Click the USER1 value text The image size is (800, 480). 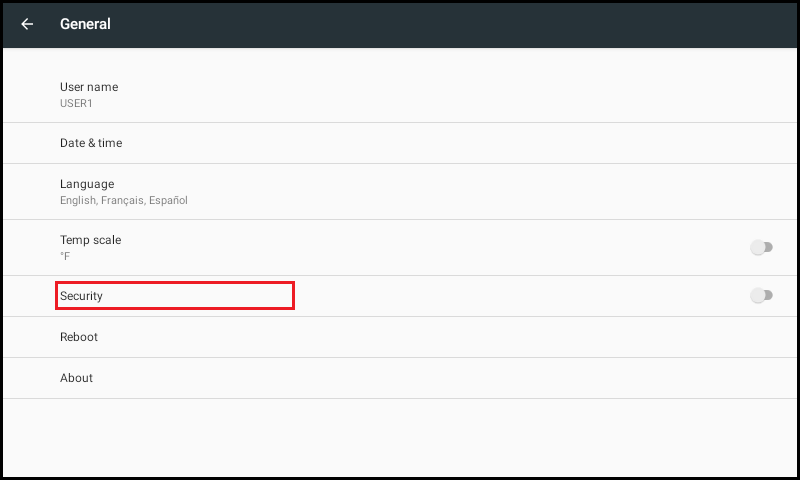76,103
